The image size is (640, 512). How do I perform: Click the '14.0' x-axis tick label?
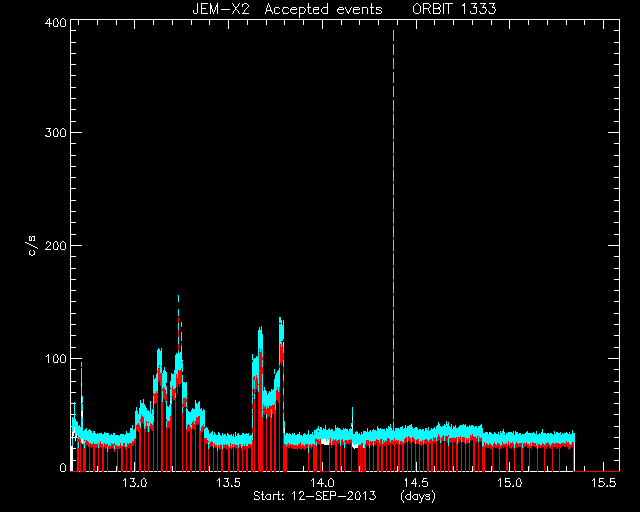pyautogui.click(x=322, y=483)
